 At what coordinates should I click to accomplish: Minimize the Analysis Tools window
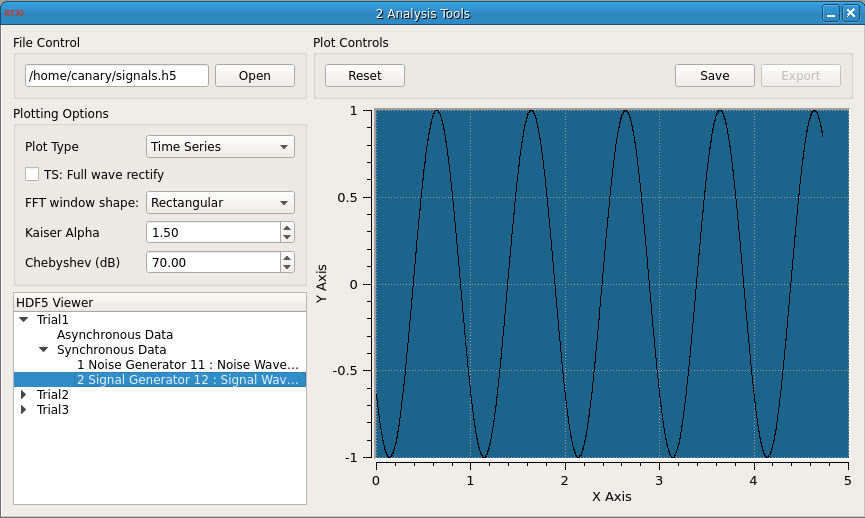(831, 13)
